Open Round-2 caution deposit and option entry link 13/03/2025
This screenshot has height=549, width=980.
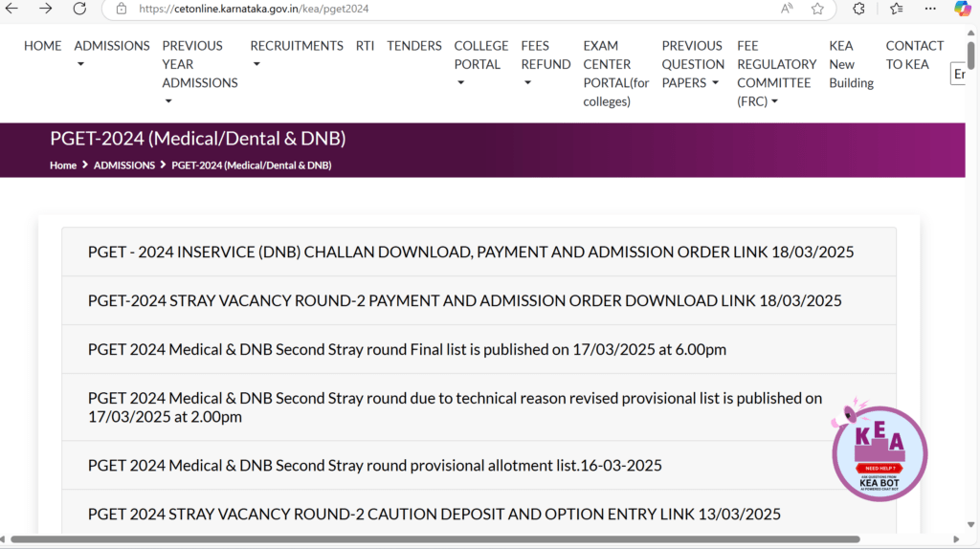tap(479, 512)
